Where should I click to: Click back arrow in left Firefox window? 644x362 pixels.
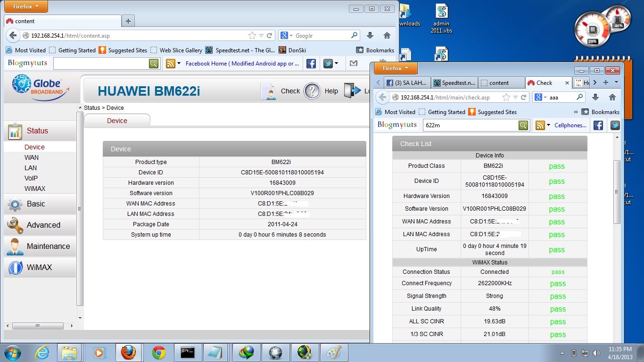click(x=13, y=35)
